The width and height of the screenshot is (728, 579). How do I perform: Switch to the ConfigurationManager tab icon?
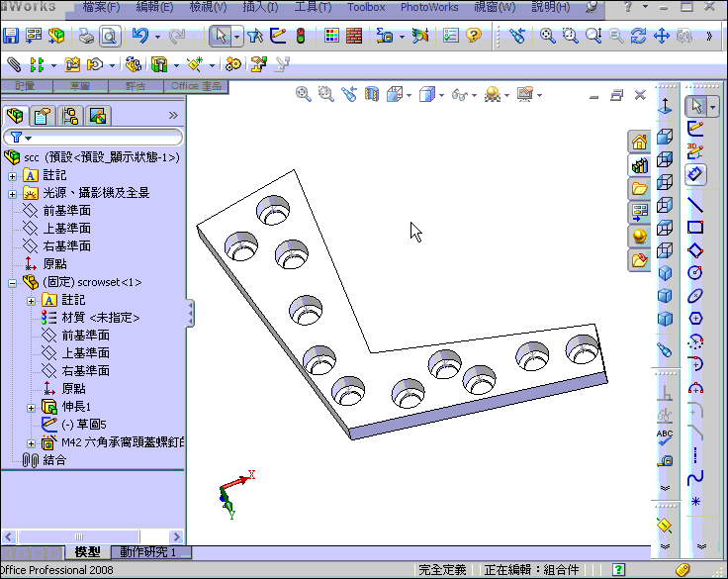(70, 116)
